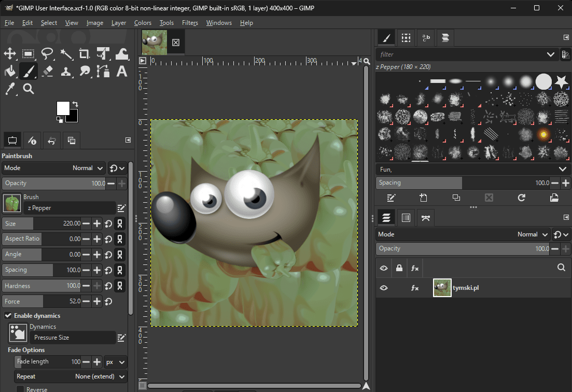The width and height of the screenshot is (572, 392).
Task: Open the Filters menu
Action: tap(190, 23)
